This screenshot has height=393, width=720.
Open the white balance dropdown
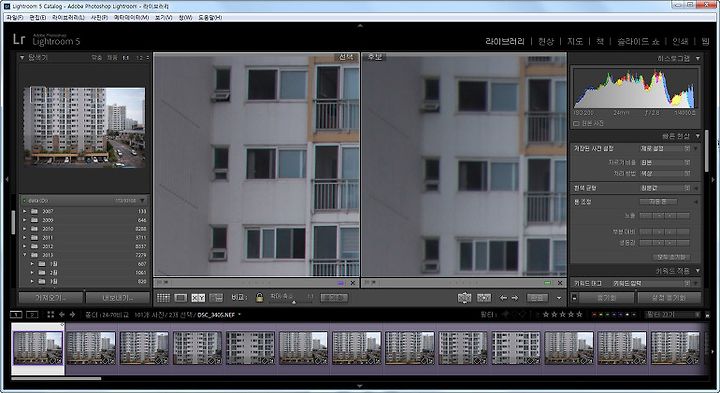(665, 188)
